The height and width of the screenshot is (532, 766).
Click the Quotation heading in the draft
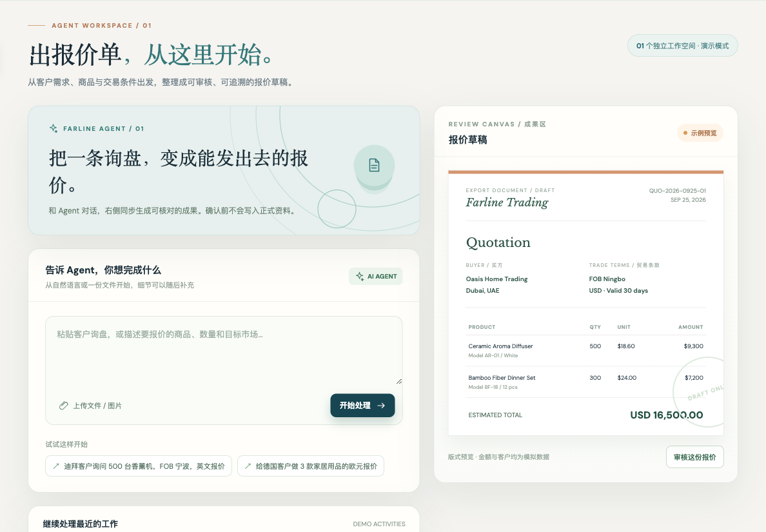[x=498, y=242]
